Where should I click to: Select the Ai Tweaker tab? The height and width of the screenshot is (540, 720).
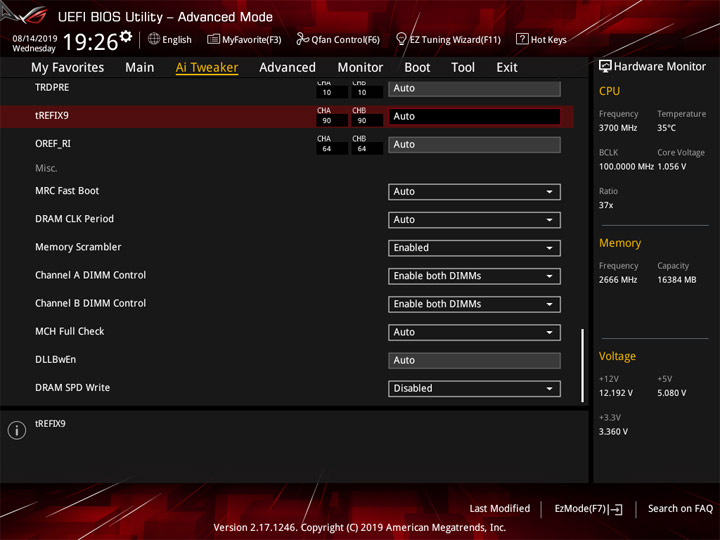tap(207, 68)
